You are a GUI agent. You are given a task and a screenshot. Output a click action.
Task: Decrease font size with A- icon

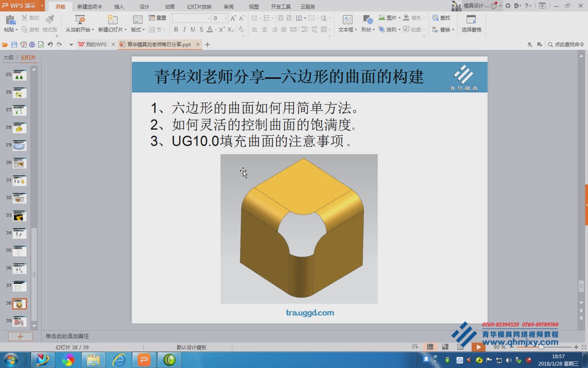[242, 18]
